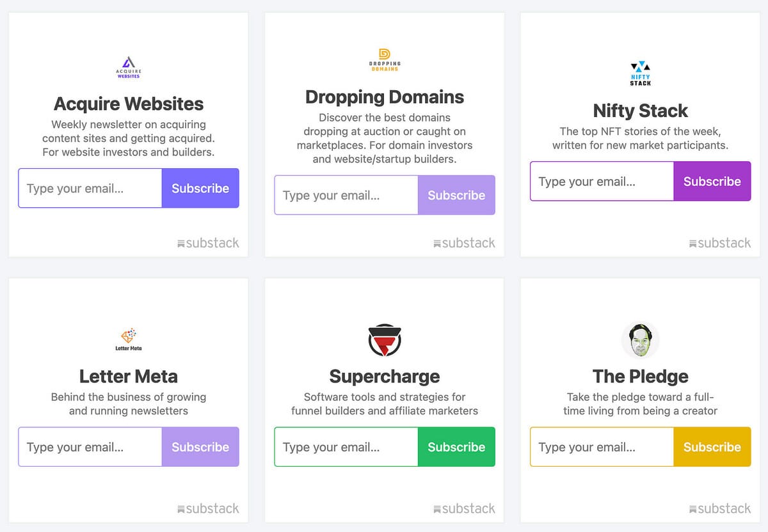Click the Acquire Websites logo icon

click(128, 67)
